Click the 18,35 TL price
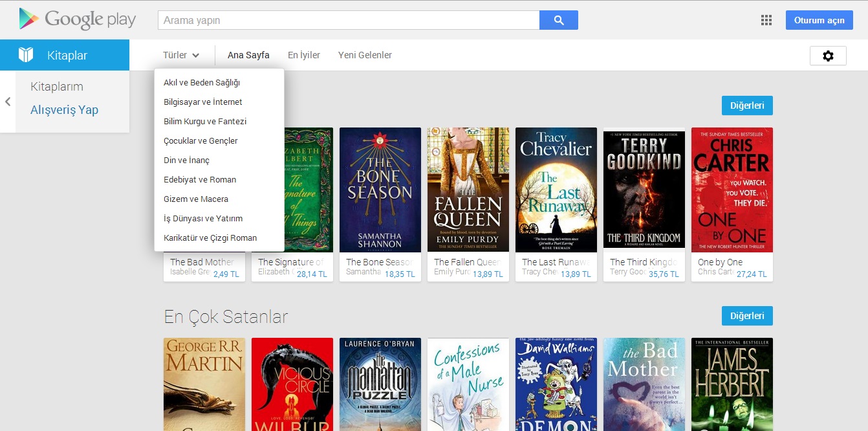The width and height of the screenshot is (868, 431). point(400,274)
